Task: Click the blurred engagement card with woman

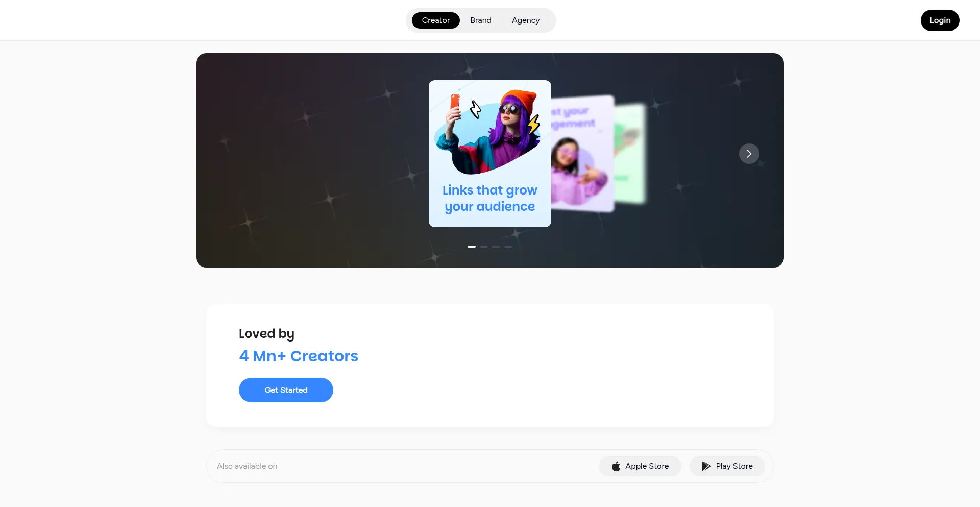Action: 582,154
